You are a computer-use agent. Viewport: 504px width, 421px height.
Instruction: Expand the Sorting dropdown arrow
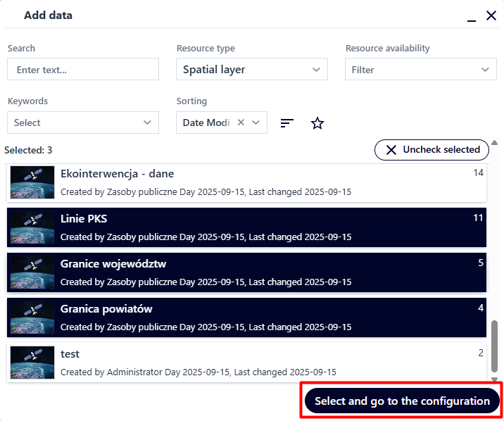[x=256, y=122]
